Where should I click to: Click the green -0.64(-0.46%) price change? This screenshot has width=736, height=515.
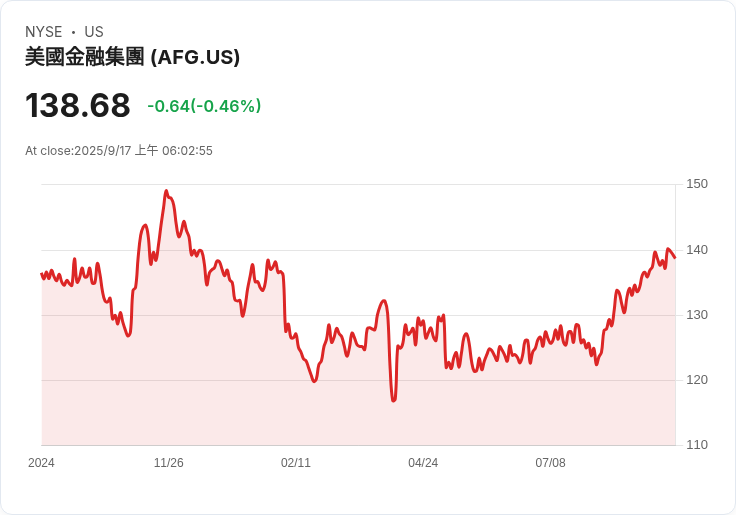click(204, 106)
